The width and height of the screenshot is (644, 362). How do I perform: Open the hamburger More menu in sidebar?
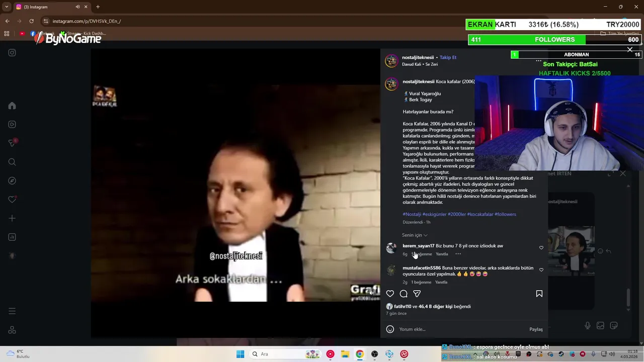tap(12, 311)
